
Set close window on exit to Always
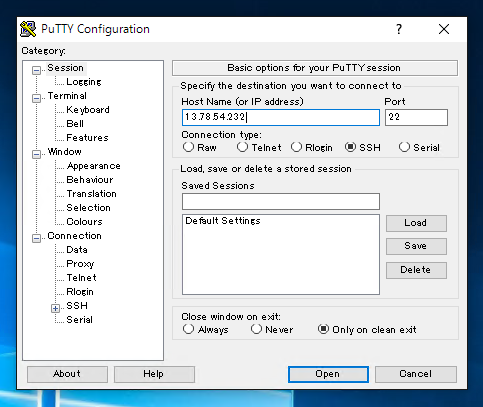pyautogui.click(x=188, y=329)
